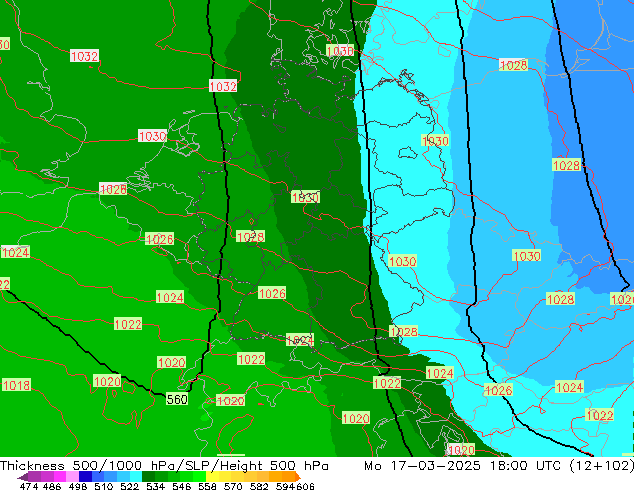Viewport: 634px width, 490px height.
Task: Pick the dark blue legend swatch
Action: click(85, 476)
